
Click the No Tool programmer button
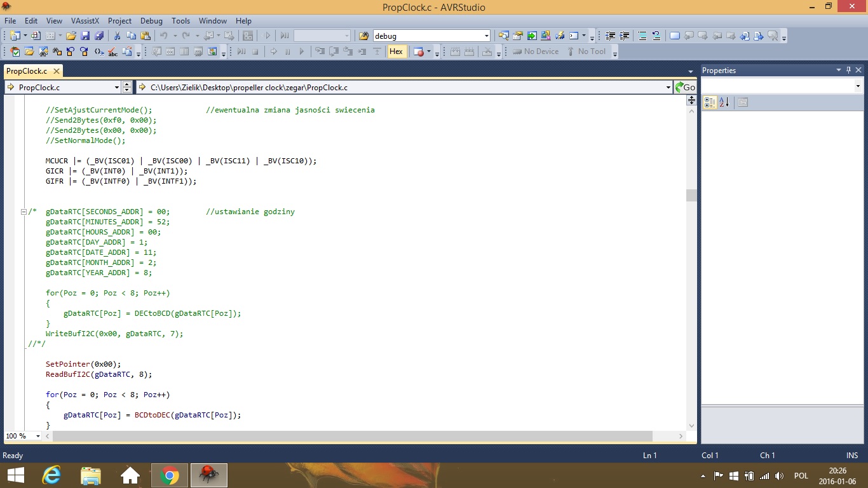[586, 51]
